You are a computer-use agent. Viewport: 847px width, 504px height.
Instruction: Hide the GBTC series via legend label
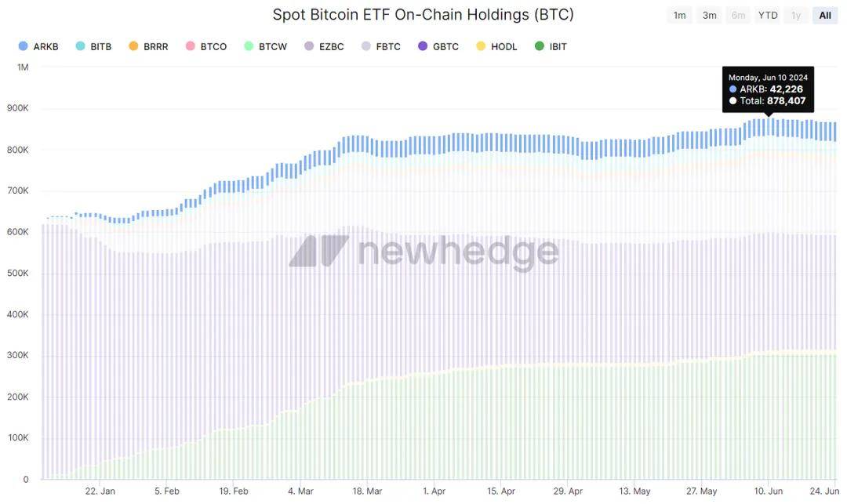445,47
